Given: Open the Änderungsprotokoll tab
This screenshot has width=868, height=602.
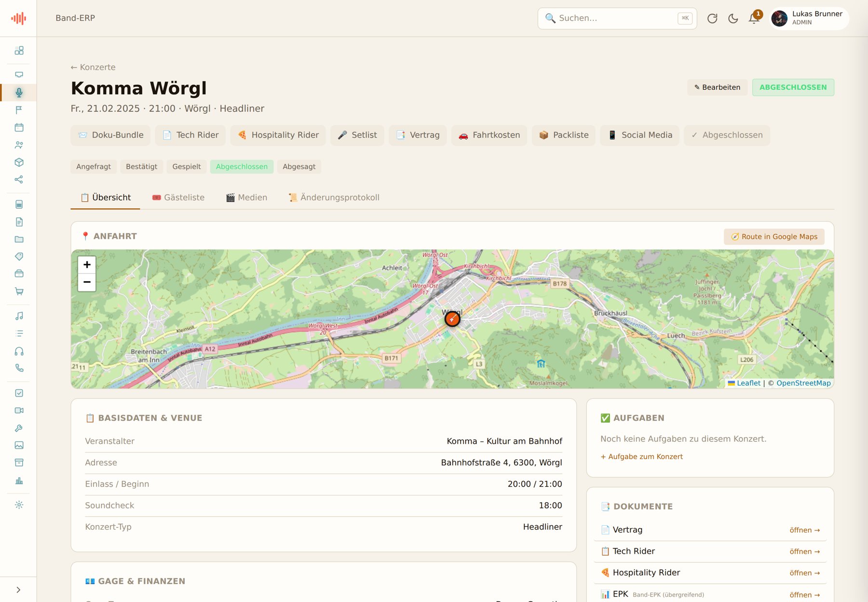Looking at the screenshot, I should pyautogui.click(x=334, y=197).
